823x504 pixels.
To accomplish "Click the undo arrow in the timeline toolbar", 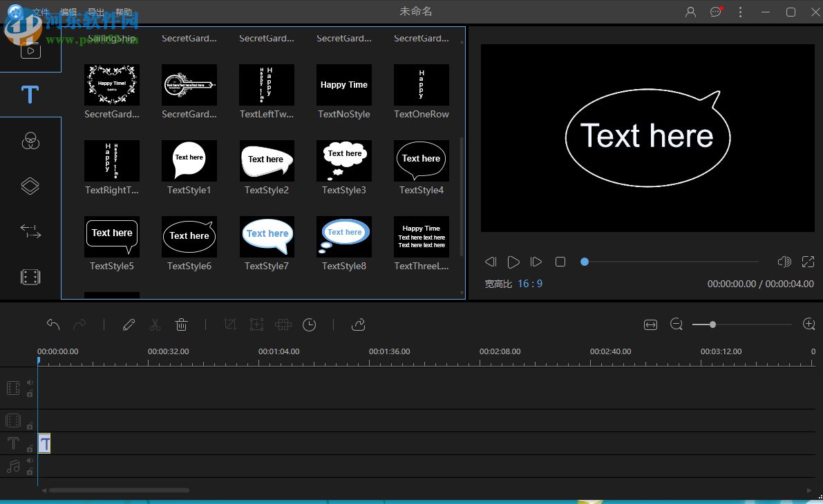I will 53,324.
